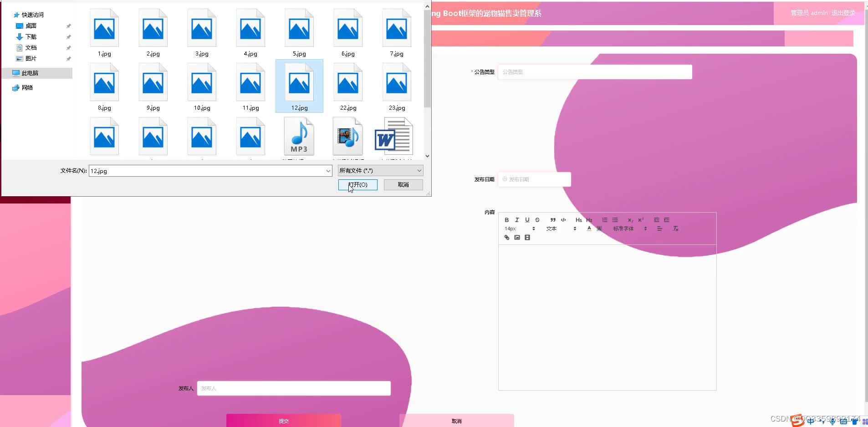Toggle strikethrough formatting in the editor

[x=537, y=220]
